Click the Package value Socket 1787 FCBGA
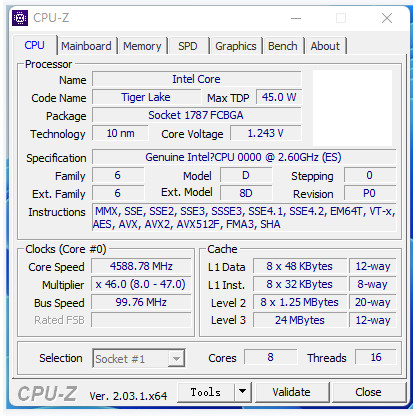The height and width of the screenshot is (416, 416). coord(197,115)
